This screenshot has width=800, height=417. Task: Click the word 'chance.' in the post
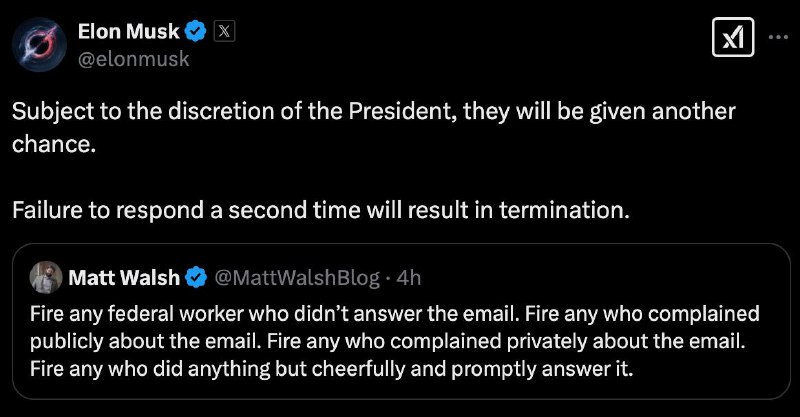point(54,144)
